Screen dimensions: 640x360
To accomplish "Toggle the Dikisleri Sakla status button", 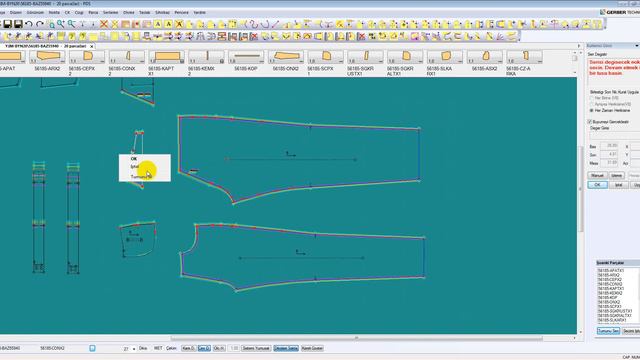I will pos(286,348).
